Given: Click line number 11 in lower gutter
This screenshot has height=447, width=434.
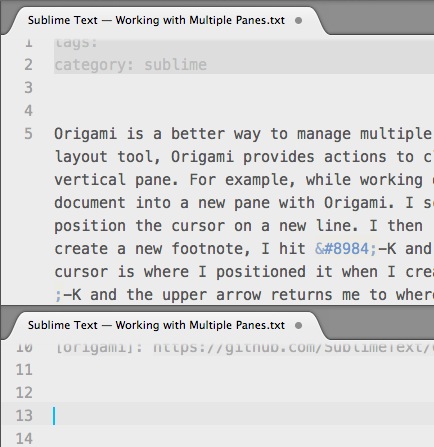Looking at the screenshot, I should pos(24,370).
